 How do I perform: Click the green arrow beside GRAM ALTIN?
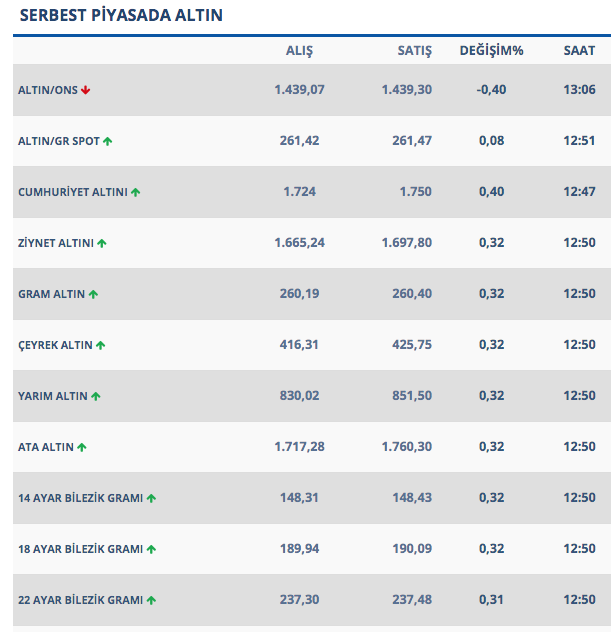[93, 294]
